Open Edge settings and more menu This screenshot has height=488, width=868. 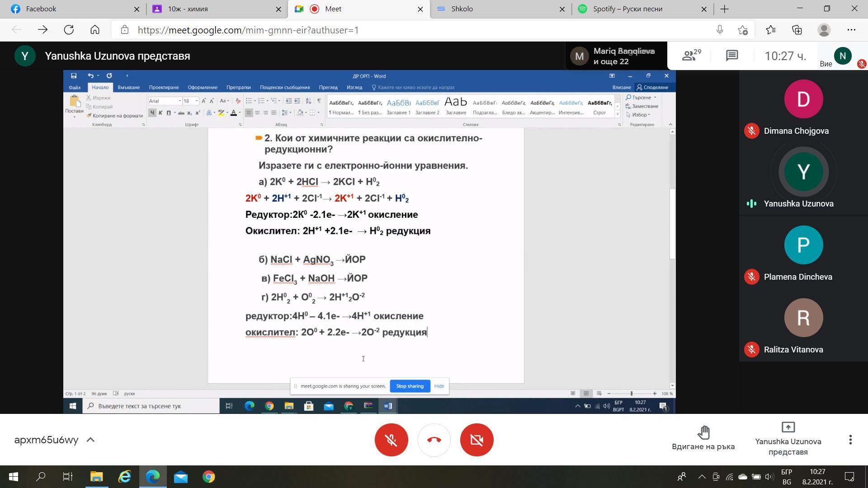pos(851,30)
